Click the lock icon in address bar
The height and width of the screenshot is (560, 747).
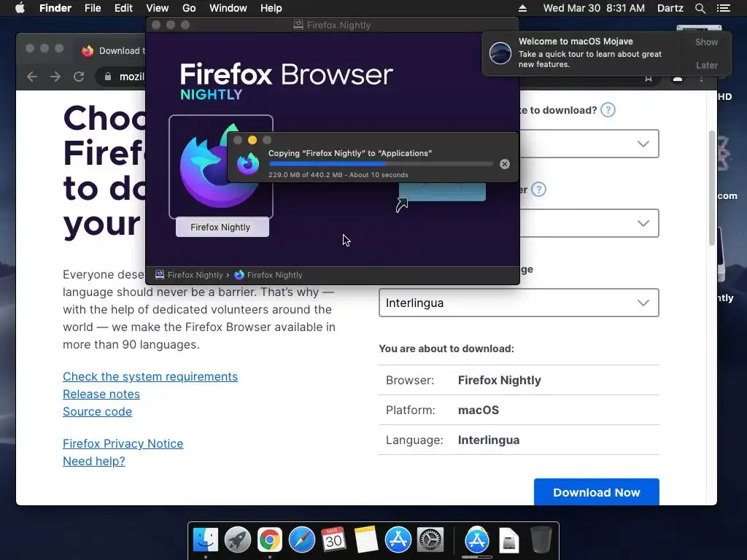tap(108, 77)
